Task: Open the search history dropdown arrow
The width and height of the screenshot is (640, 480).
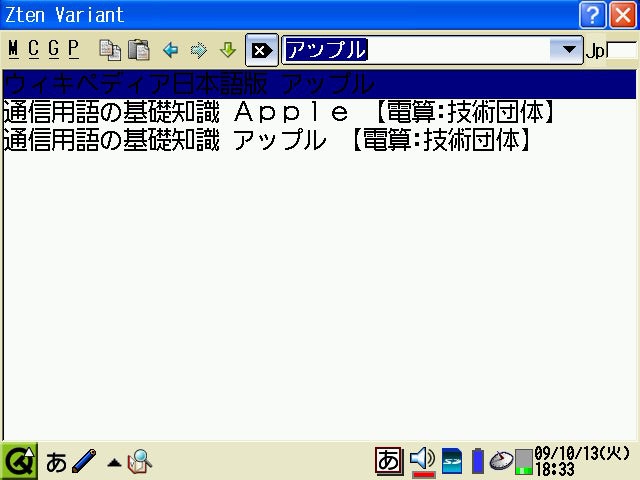Action: [569, 50]
